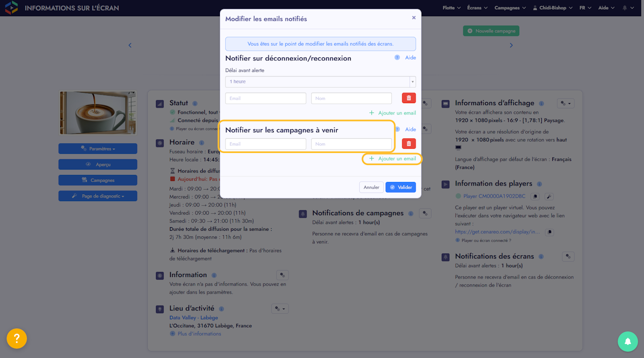Open settings gear for Notifications des écrans
The image size is (644, 358).
(568, 256)
